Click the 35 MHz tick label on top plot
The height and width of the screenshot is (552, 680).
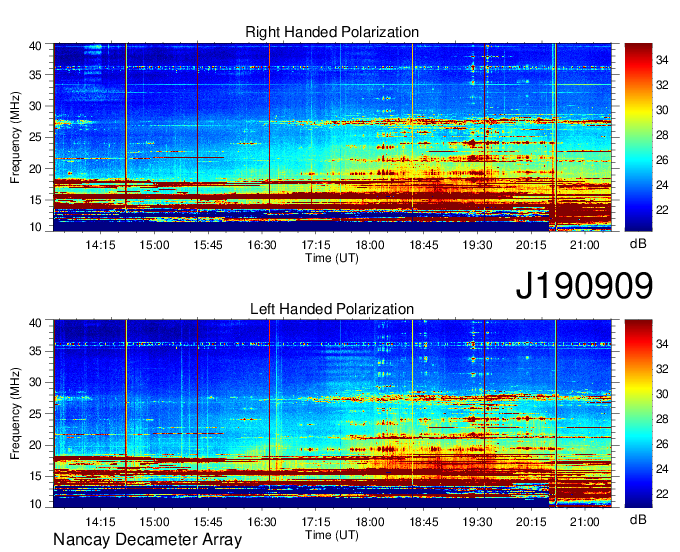tap(35, 75)
